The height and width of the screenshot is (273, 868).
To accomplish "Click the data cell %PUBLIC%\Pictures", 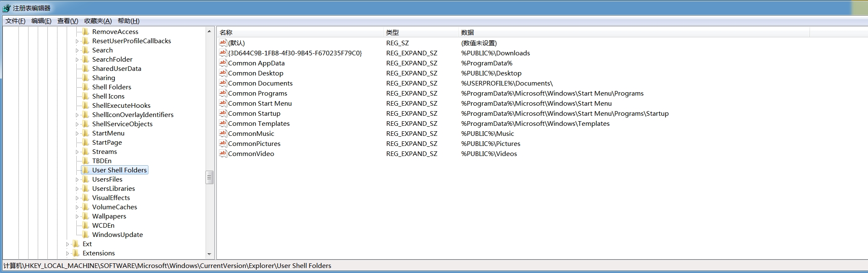I will tap(491, 143).
